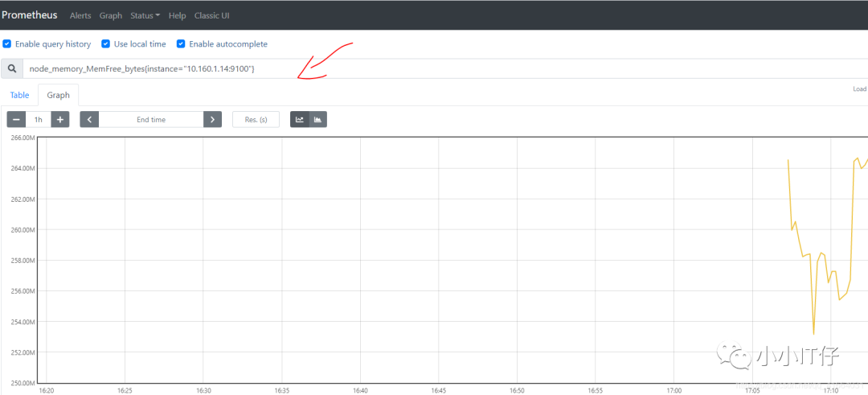868x395 pixels.
Task: Click the search magnifier icon
Action: coord(11,68)
